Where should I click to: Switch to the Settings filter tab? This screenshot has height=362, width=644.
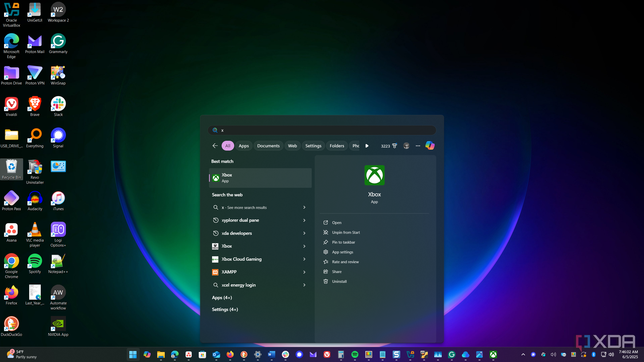pyautogui.click(x=313, y=146)
